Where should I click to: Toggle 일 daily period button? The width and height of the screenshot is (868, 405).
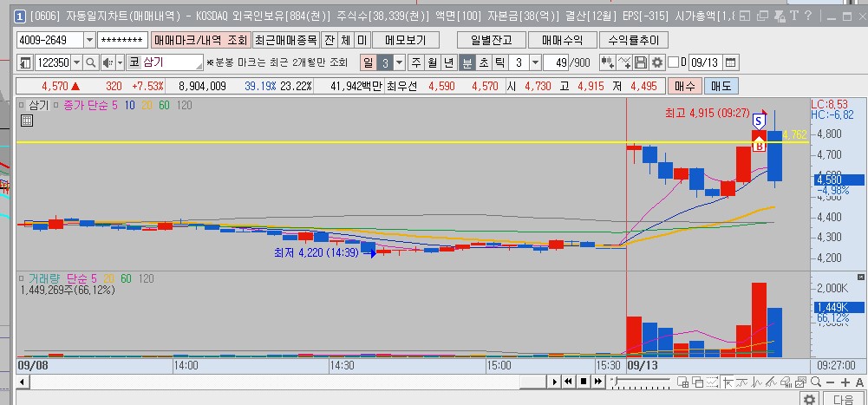pos(368,62)
